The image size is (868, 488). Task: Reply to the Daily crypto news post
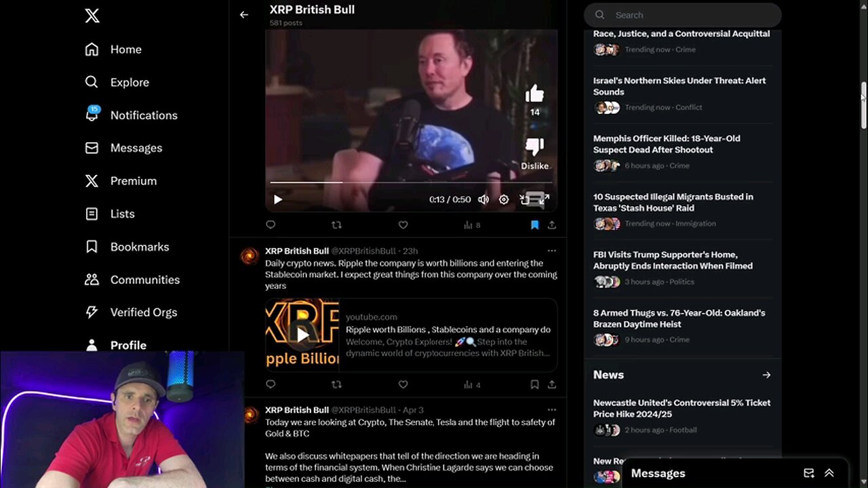coord(271,384)
